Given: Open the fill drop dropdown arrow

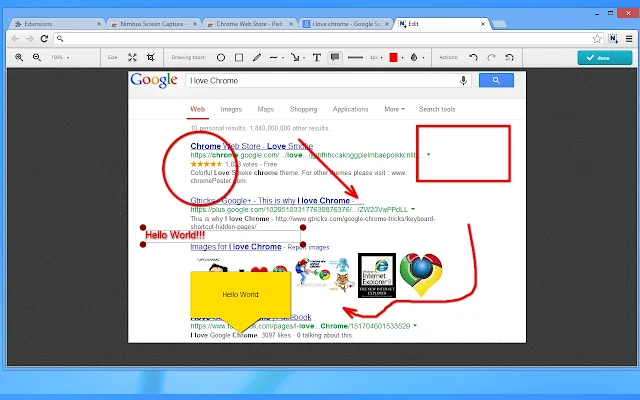Looking at the screenshot, I should pyautogui.click(x=423, y=58).
